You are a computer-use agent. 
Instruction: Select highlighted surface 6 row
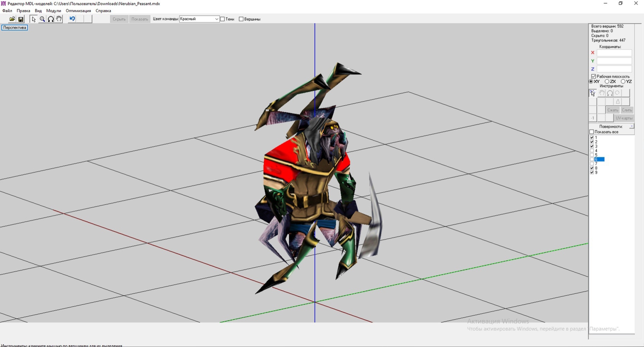point(599,159)
